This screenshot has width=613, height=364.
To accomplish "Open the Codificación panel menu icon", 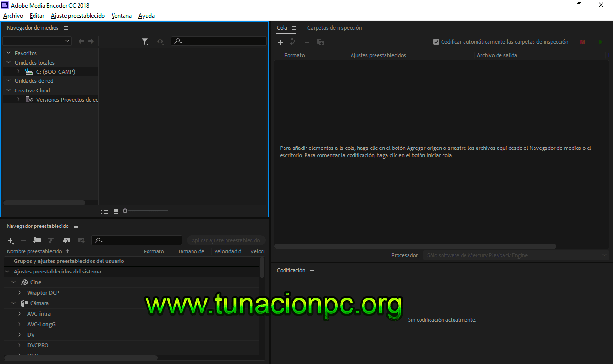I will [312, 270].
